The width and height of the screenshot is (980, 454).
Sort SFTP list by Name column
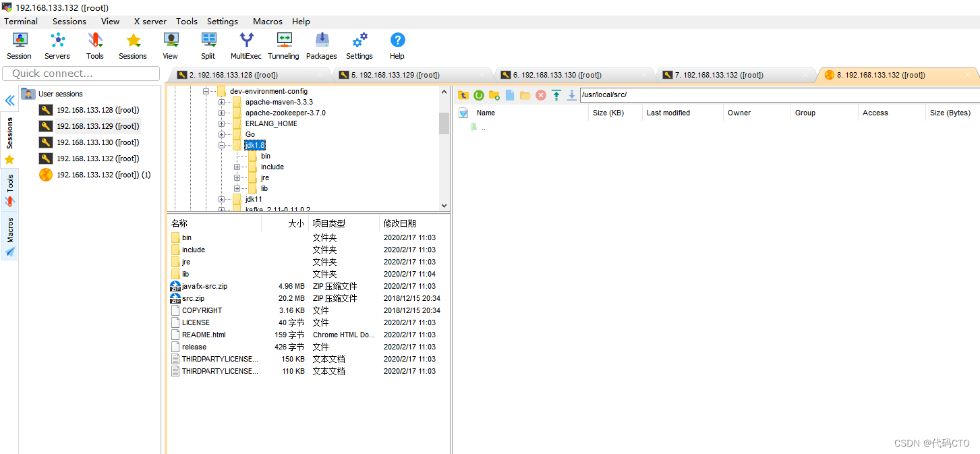(531, 113)
